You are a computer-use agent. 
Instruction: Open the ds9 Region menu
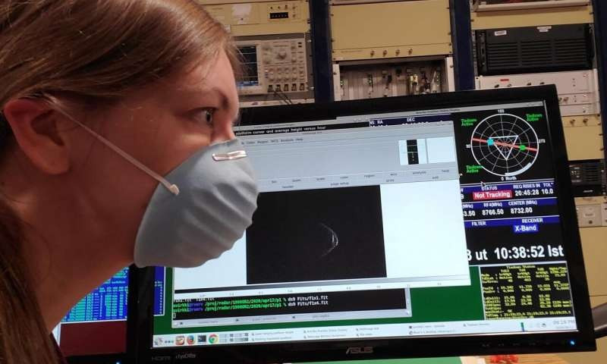[x=262, y=142]
